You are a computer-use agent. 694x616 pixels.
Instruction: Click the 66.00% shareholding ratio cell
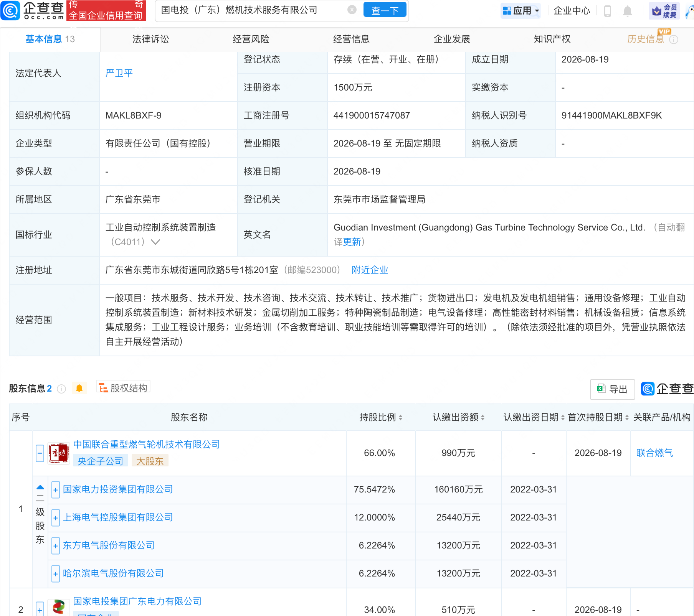(x=380, y=453)
